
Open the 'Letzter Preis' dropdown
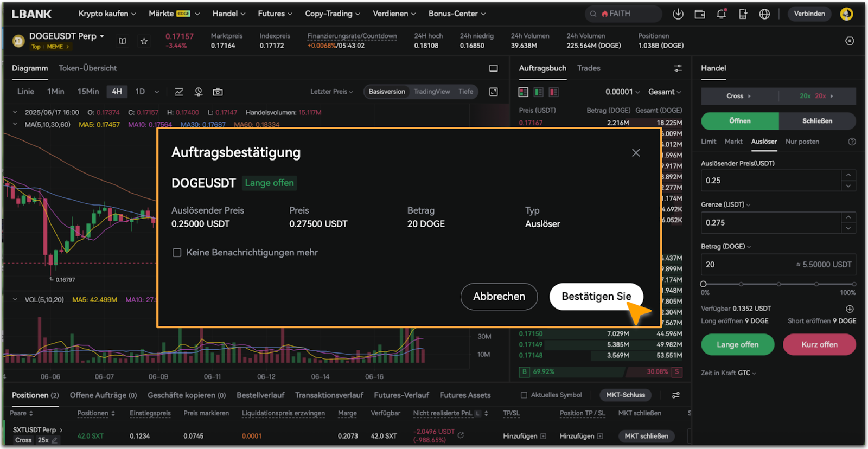[x=331, y=92]
